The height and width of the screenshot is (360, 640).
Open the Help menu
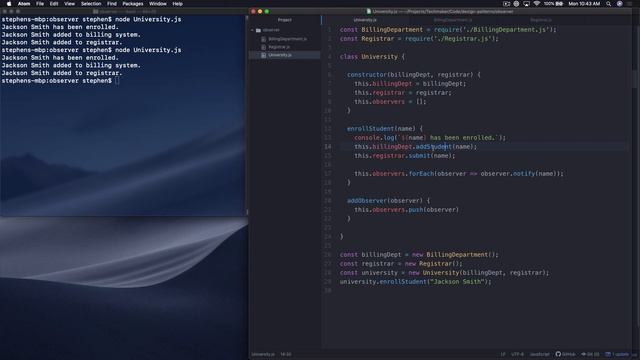click(177, 4)
